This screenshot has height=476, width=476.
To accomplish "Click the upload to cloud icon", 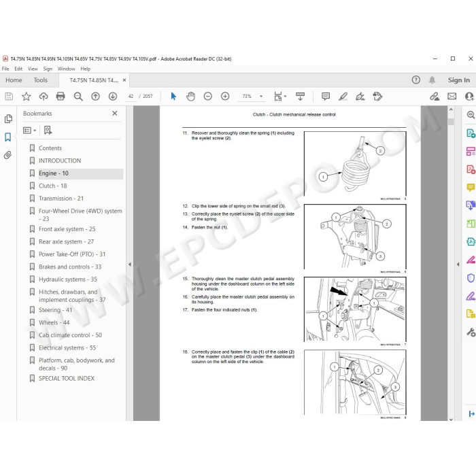I will click(44, 97).
